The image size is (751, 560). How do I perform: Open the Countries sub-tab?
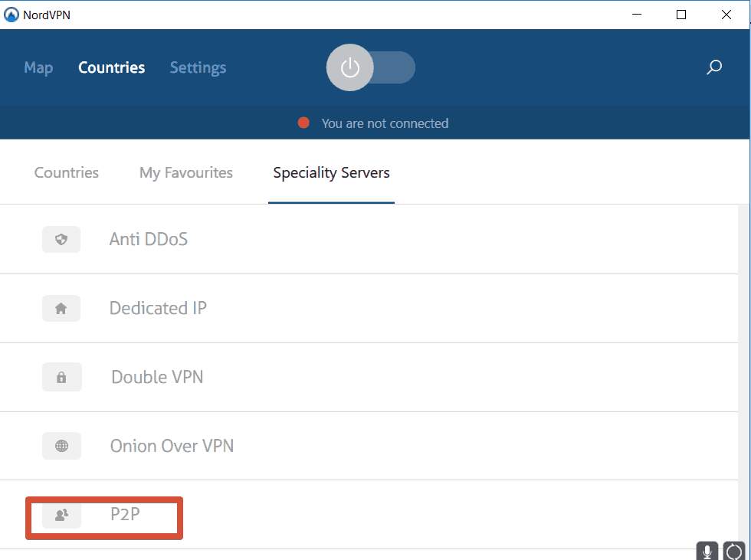[x=67, y=172]
